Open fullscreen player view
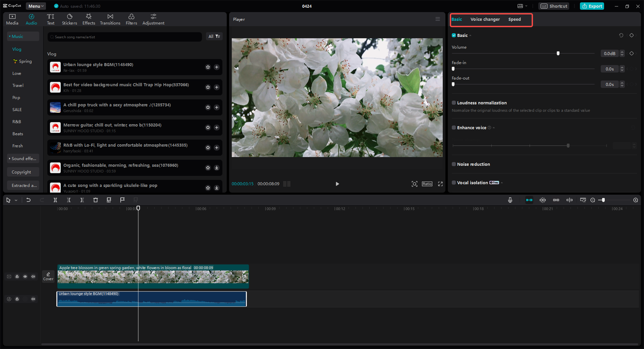The image size is (644, 349). (x=440, y=184)
